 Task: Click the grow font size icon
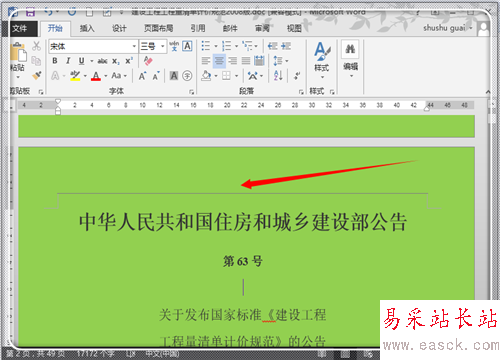(x=142, y=76)
